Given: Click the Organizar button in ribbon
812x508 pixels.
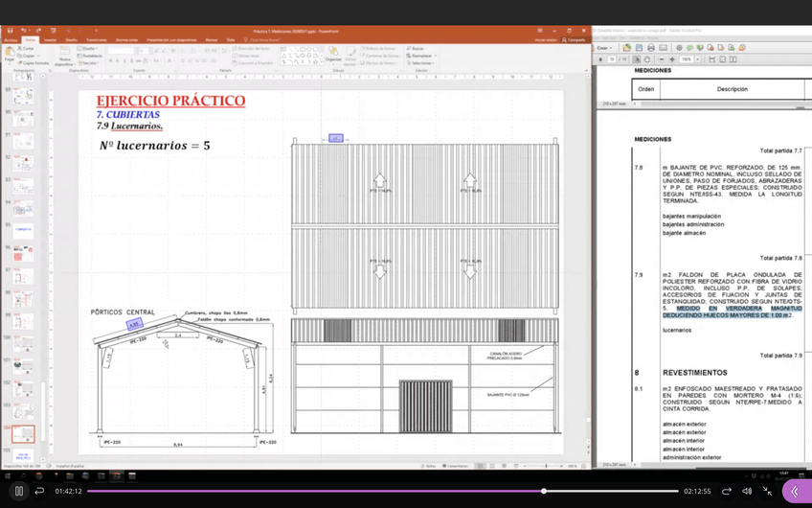Looking at the screenshot, I should coord(332,56).
